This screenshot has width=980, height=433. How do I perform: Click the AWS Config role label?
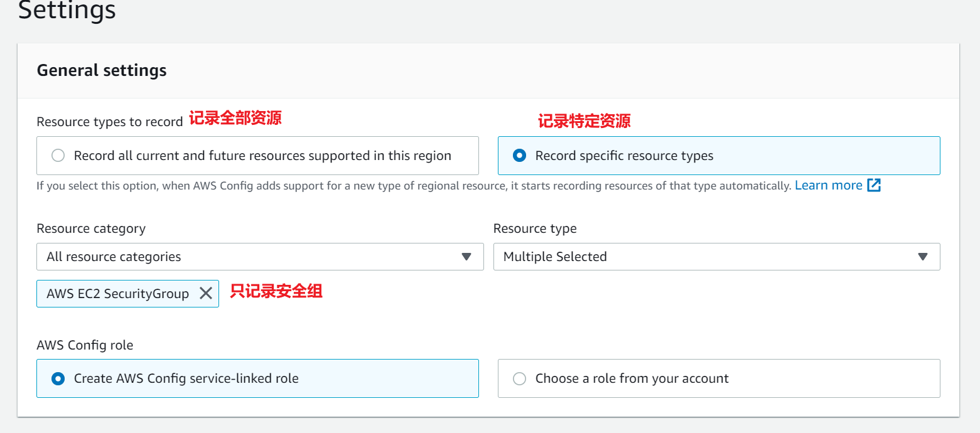coord(85,345)
